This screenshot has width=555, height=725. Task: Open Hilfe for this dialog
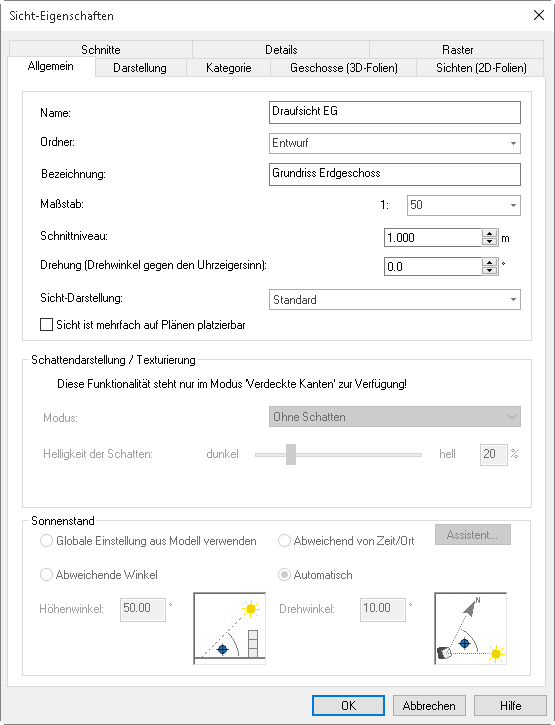click(x=510, y=706)
